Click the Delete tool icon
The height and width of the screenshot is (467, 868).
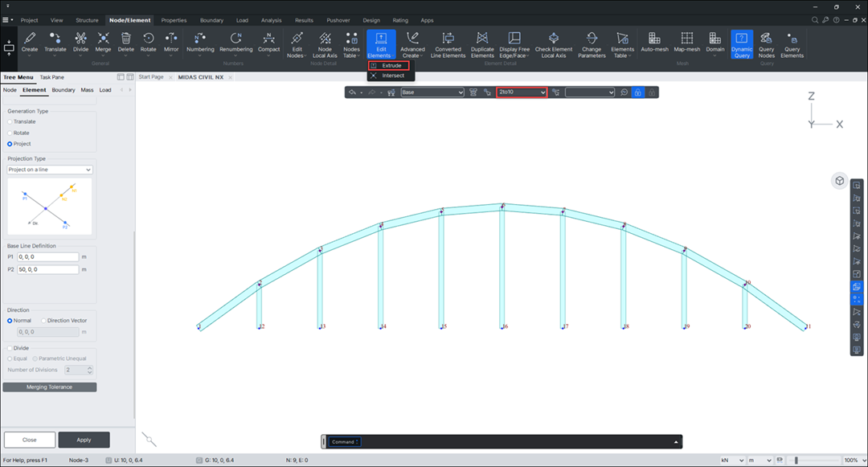tap(126, 43)
